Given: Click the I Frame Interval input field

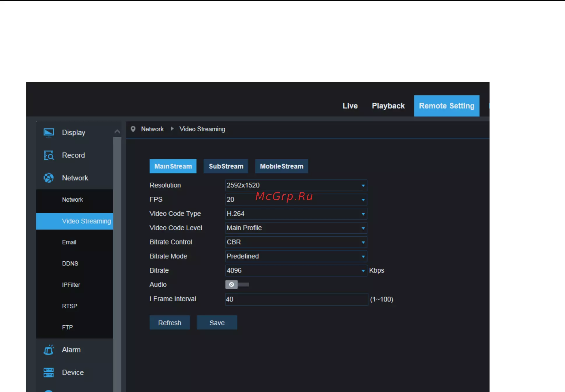Looking at the screenshot, I should pos(296,299).
